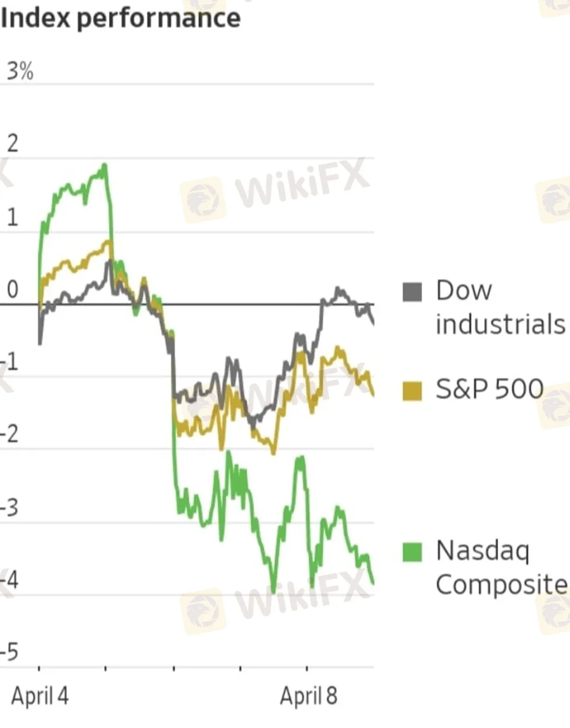Viewport: 570px width, 728px height.
Task: Click the WikiFX watermark text at chart bottom
Action: [302, 595]
